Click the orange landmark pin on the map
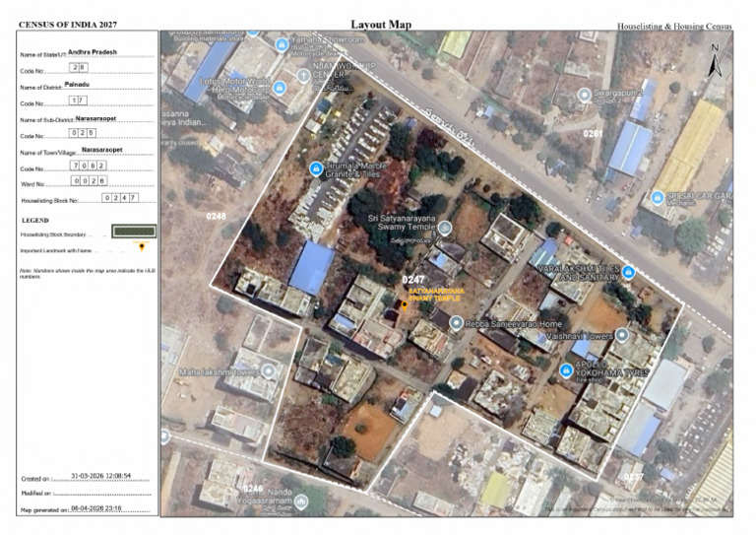Screen dimensions: 756x535 pyautogui.click(x=405, y=305)
